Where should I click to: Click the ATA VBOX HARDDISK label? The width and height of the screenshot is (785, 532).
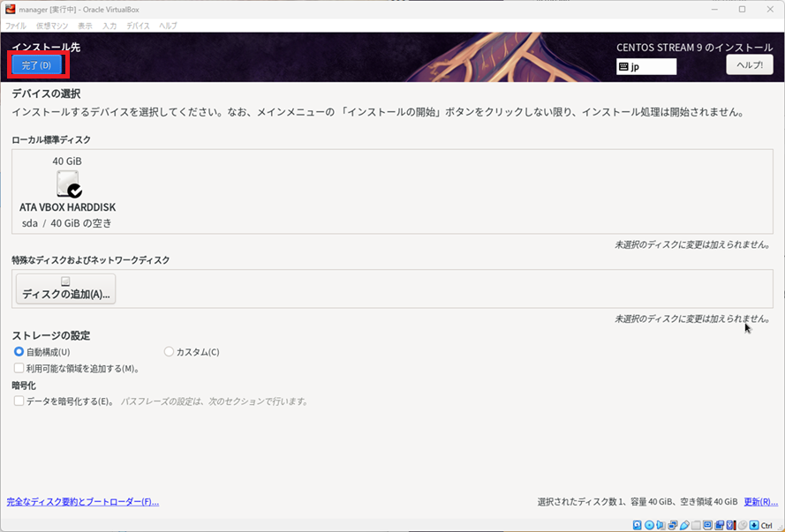68,207
